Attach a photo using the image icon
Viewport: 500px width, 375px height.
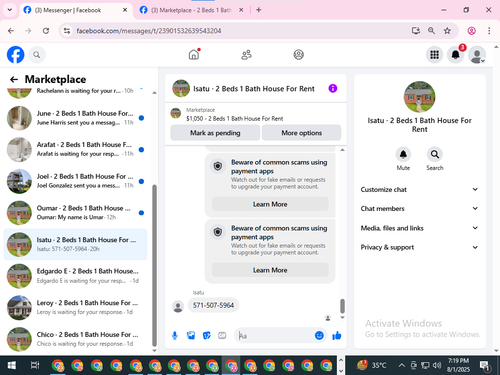click(191, 335)
